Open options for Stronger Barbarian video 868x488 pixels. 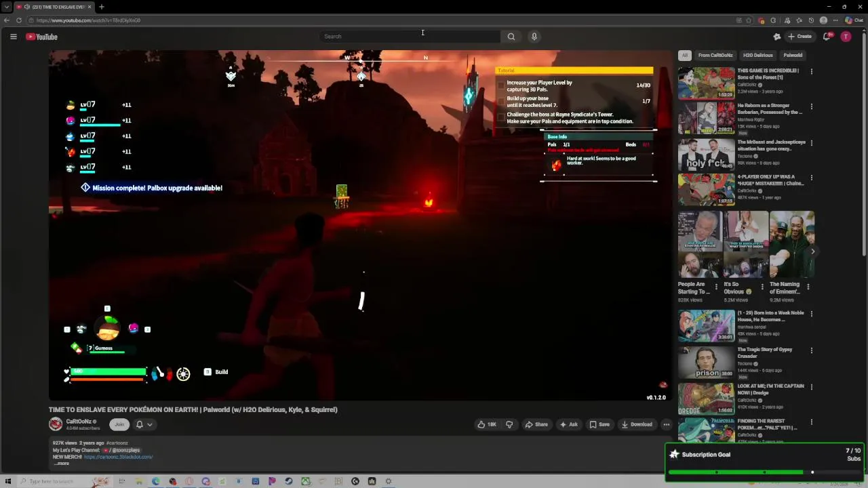tap(811, 106)
